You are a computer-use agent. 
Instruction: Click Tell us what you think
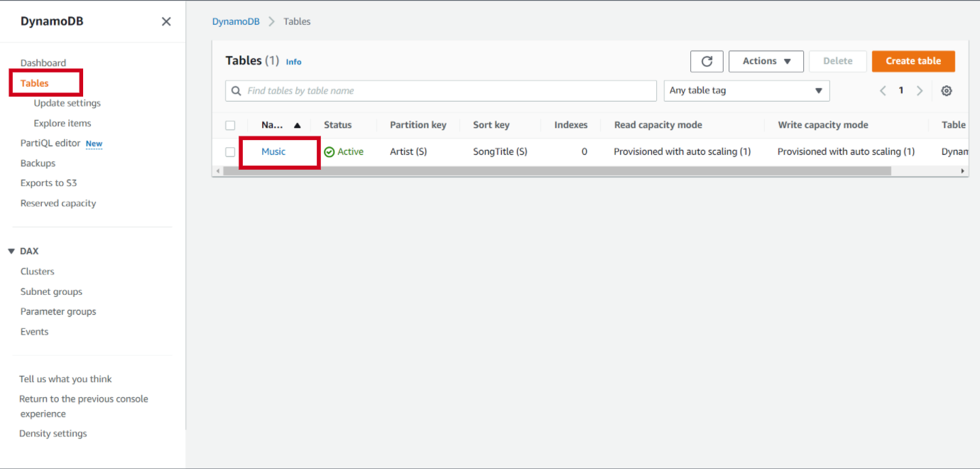pyautogui.click(x=65, y=379)
